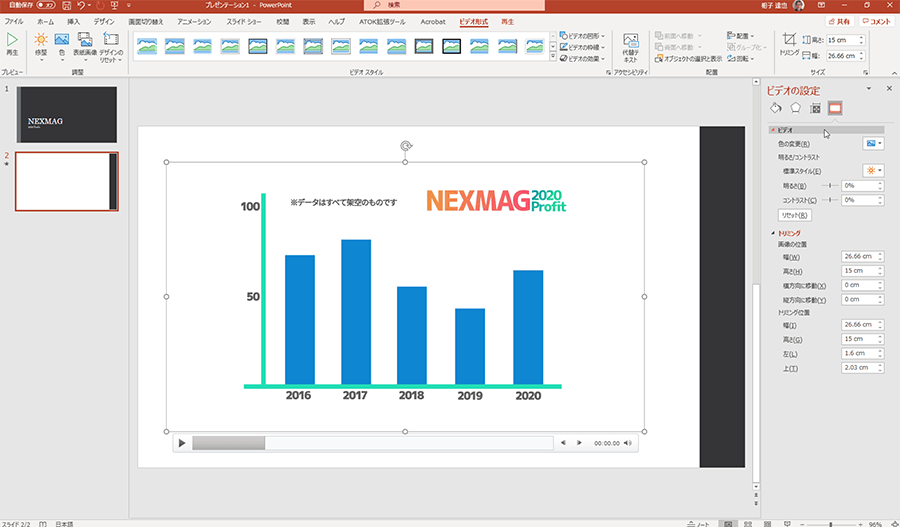Open the サイズ group dialog launcher
This screenshot has width=900, height=527.
(x=866, y=73)
